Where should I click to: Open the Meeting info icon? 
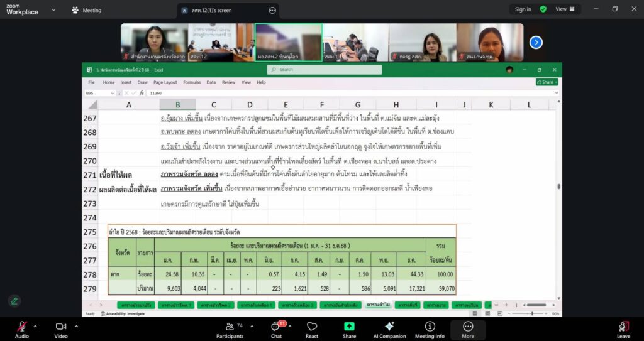click(430, 327)
